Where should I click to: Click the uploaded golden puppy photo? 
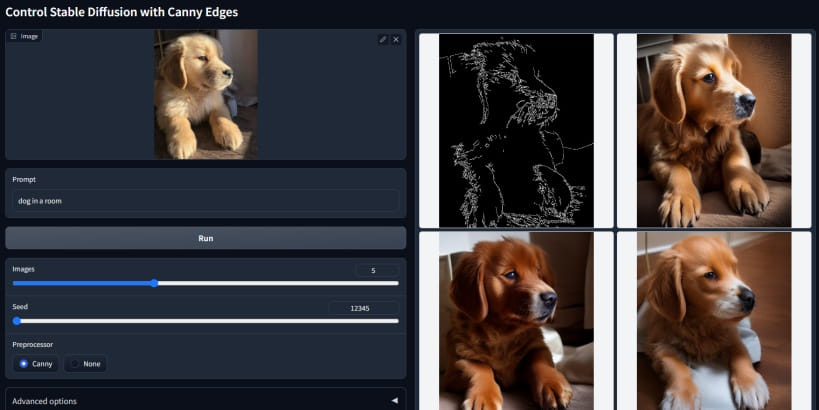coord(205,94)
